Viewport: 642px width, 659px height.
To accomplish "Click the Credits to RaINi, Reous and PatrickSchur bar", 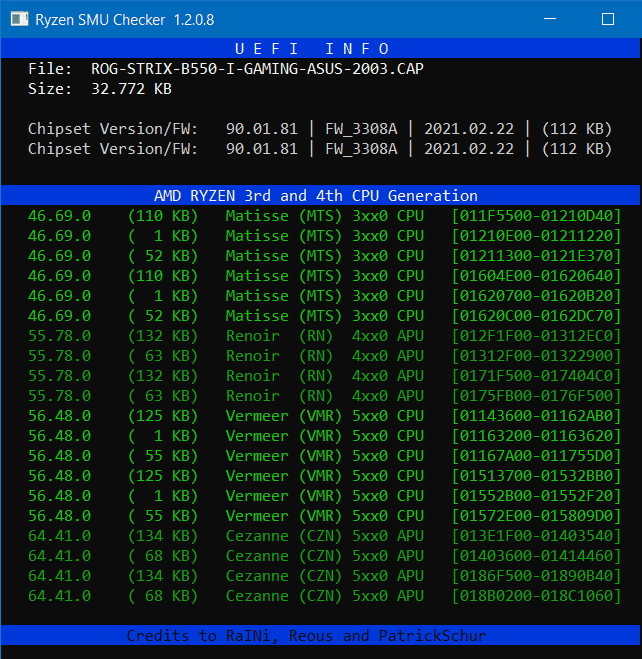I will (x=321, y=635).
